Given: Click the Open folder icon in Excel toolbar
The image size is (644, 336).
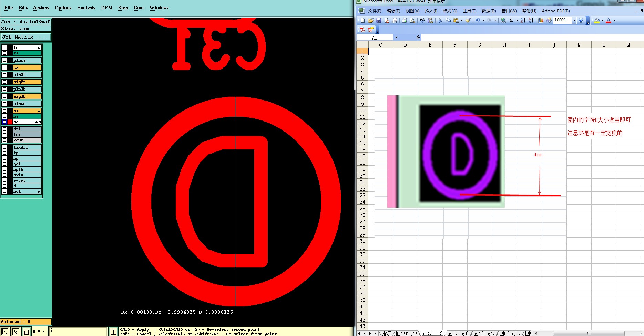Looking at the screenshot, I should pos(371,20).
